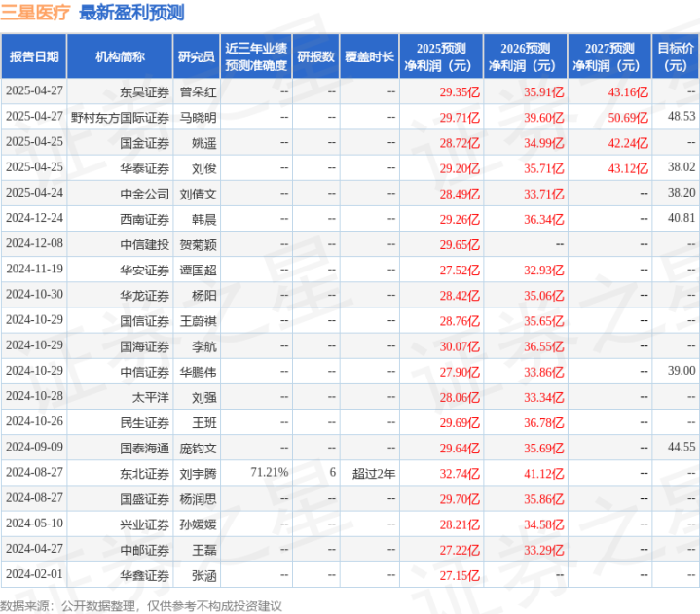Click researcher name 马晓明
Viewport: 700px width, 614px height.
(x=199, y=118)
